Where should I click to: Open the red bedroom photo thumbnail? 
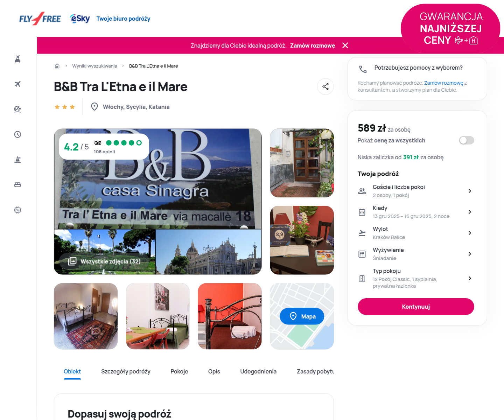230,316
